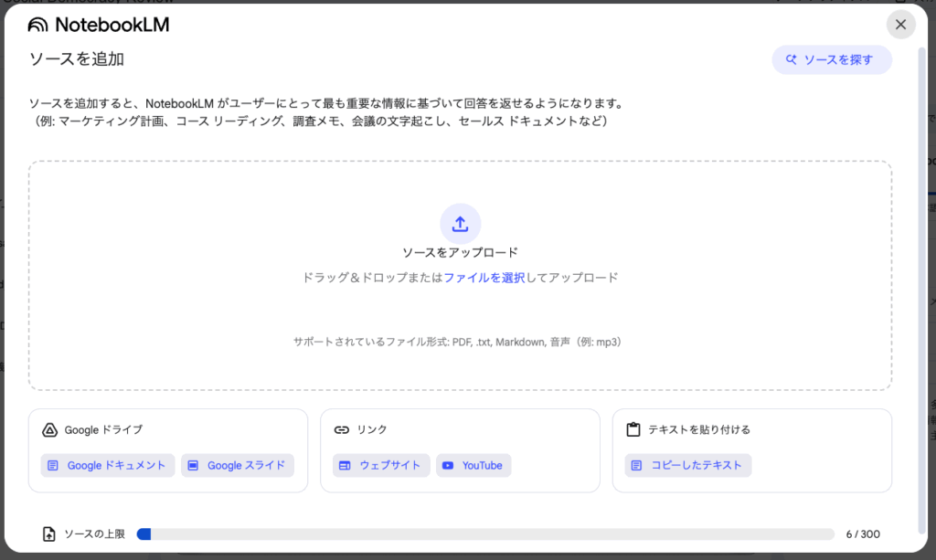
Task: Paste text via コピーしたテキスト
Action: [x=687, y=465]
